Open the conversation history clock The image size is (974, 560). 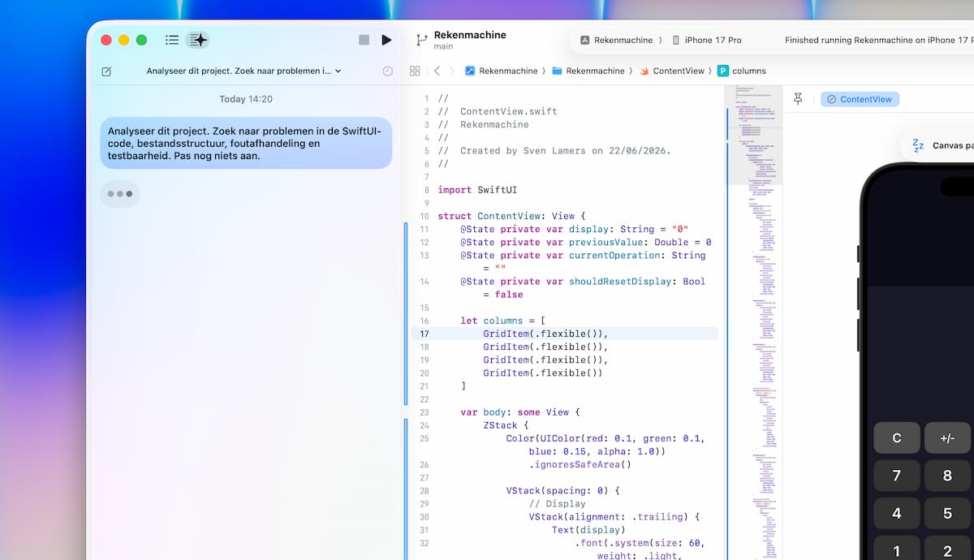coord(387,71)
